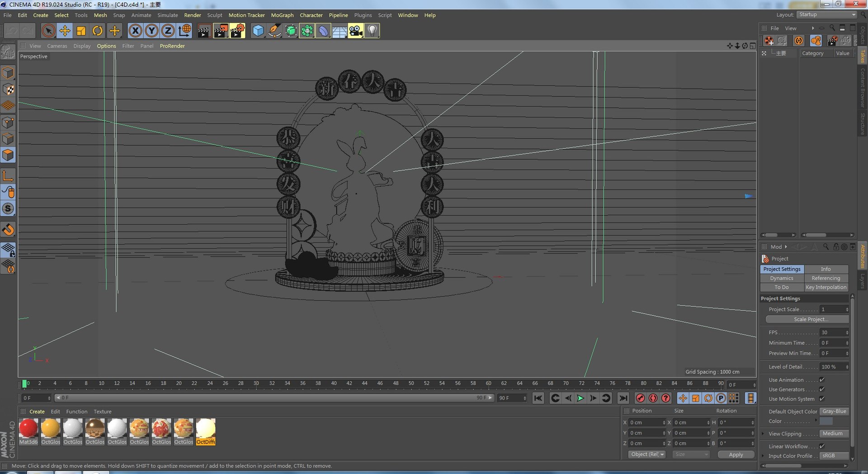Switch to Dynamics tab

782,278
